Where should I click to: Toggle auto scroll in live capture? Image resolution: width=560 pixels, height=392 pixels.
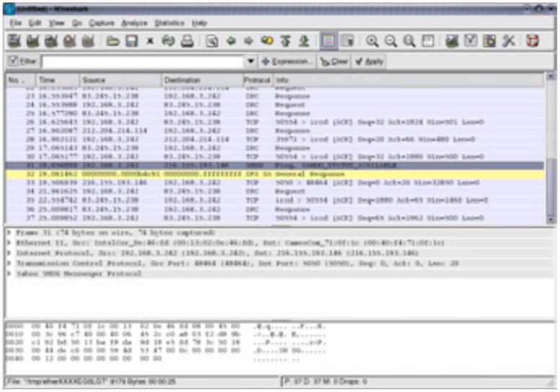(x=346, y=42)
